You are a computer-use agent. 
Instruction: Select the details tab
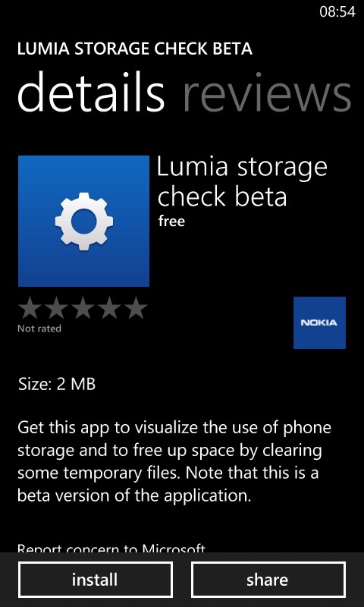91,93
